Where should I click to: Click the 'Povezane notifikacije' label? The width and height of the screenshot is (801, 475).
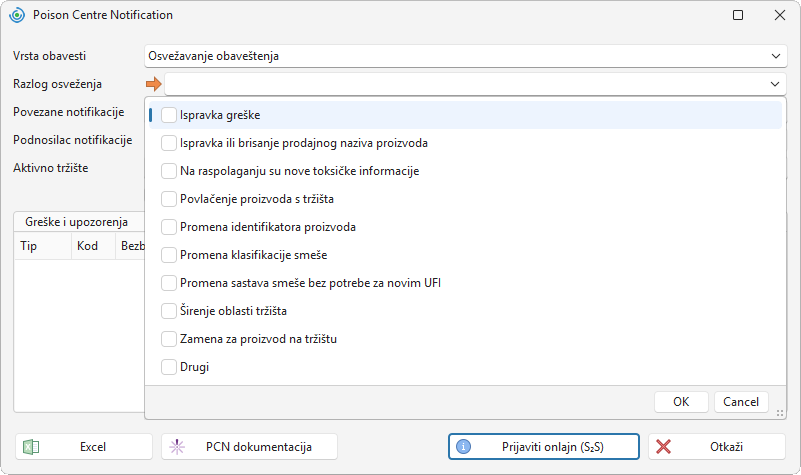68,112
